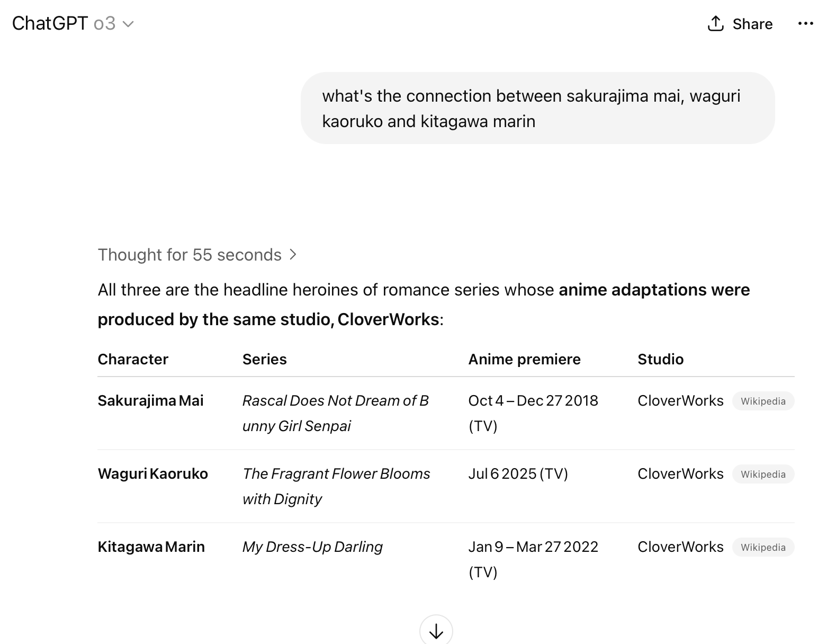Screen dimensions: 827x644
Task: Click Rascal Does Not Dream of Bunny Girl Senpai
Action: [x=335, y=413]
